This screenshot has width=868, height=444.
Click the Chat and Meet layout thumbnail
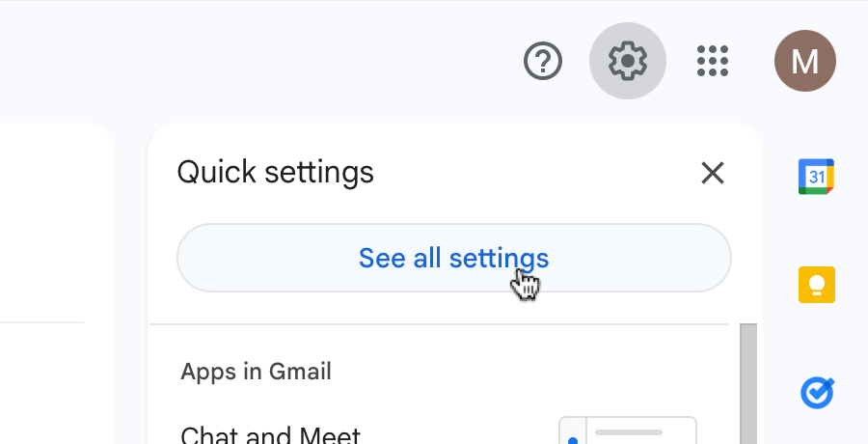click(x=628, y=430)
